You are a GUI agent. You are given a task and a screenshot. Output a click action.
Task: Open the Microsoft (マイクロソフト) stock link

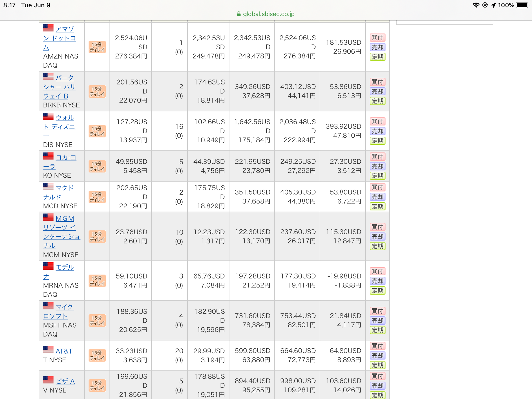59,311
